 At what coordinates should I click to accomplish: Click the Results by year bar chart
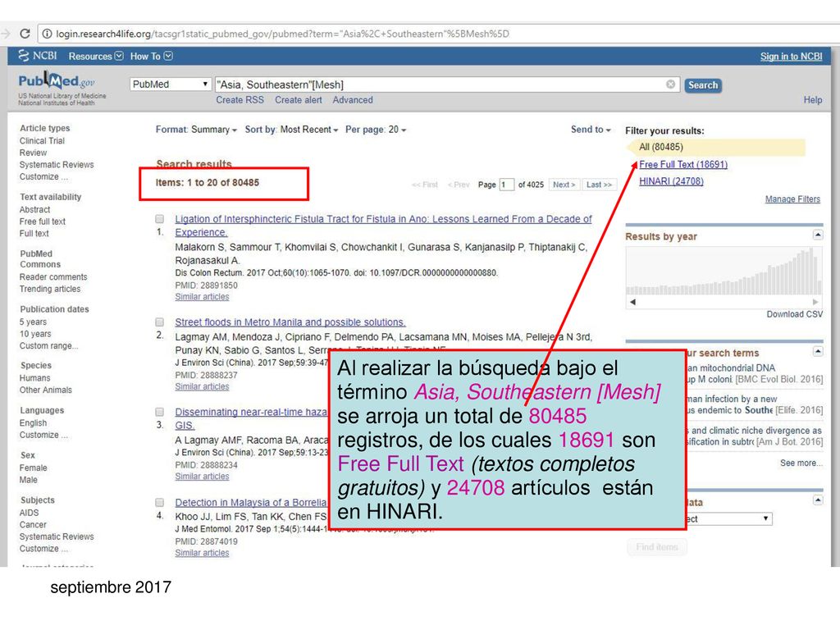coord(724,271)
